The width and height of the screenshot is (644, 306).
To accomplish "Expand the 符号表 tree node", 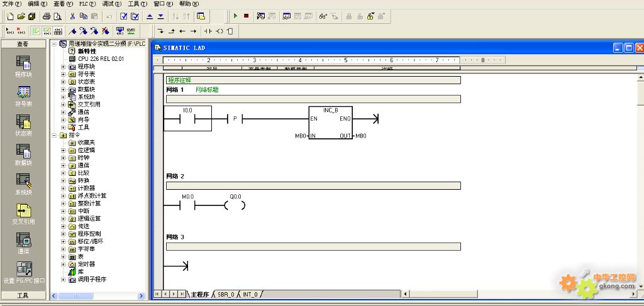I will 64,74.
